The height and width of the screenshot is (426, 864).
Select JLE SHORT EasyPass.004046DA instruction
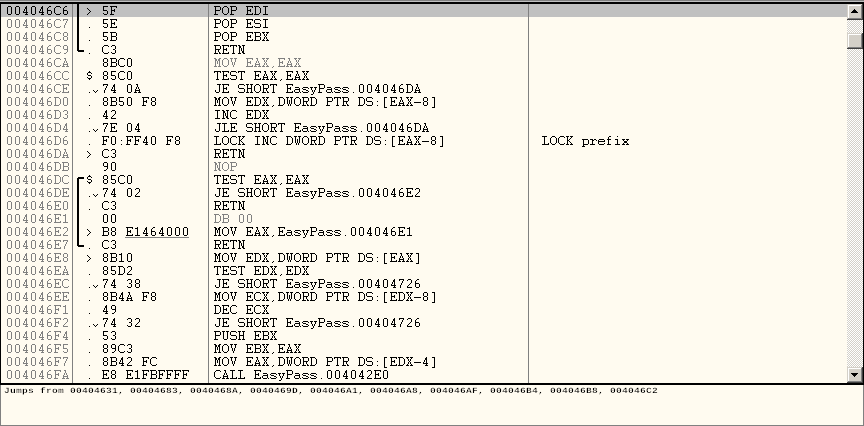pos(321,128)
